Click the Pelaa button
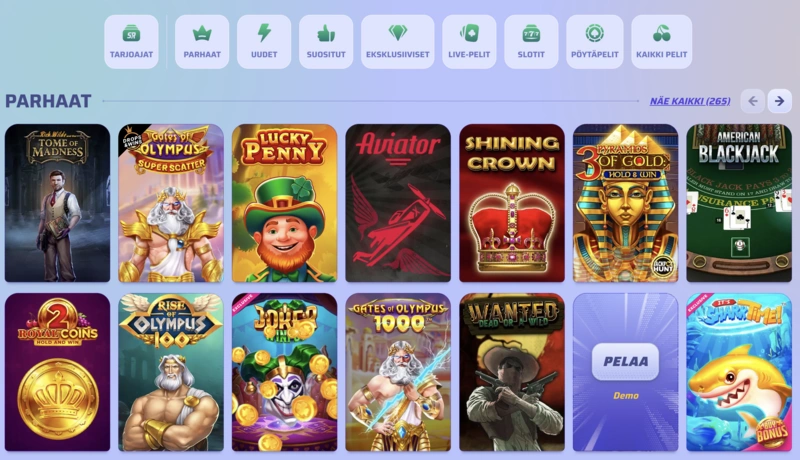The height and width of the screenshot is (460, 800). (x=626, y=362)
